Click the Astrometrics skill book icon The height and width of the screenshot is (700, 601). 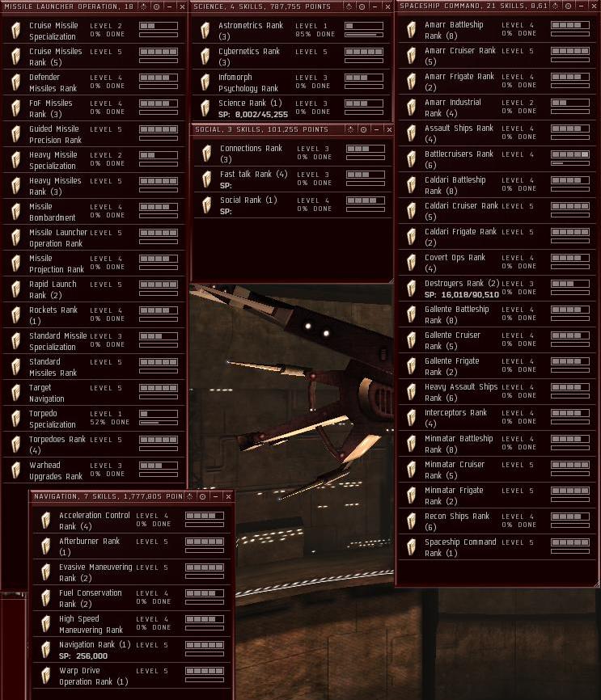tap(205, 31)
